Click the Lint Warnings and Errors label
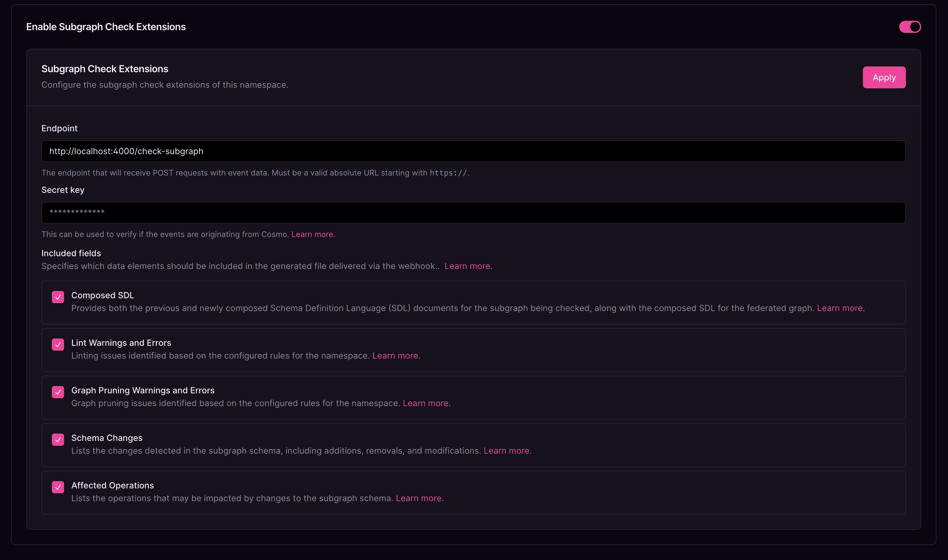This screenshot has width=948, height=560. (x=121, y=343)
